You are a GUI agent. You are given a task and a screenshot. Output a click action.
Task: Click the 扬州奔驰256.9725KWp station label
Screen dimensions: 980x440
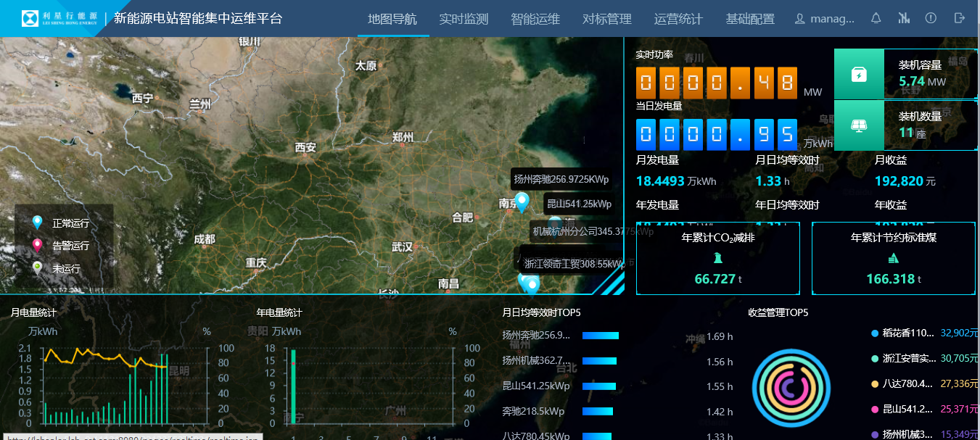pos(561,180)
